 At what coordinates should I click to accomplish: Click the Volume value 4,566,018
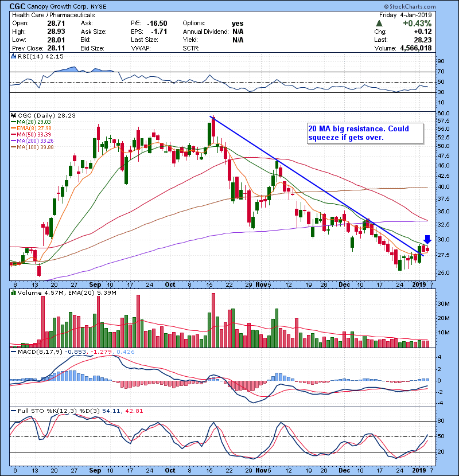tap(416, 48)
